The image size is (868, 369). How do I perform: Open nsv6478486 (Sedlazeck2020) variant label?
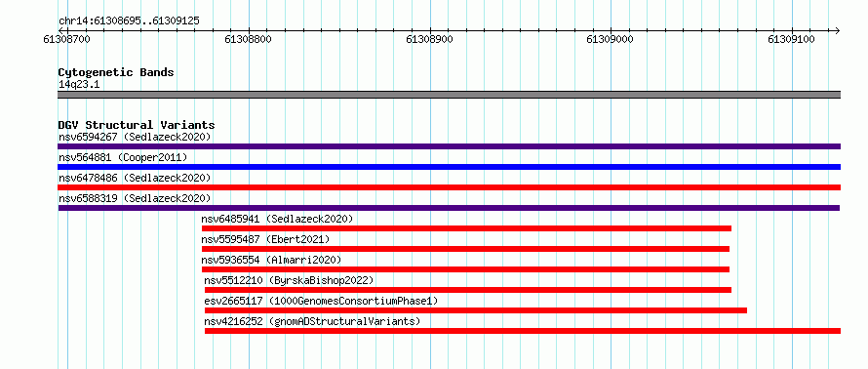click(x=135, y=178)
